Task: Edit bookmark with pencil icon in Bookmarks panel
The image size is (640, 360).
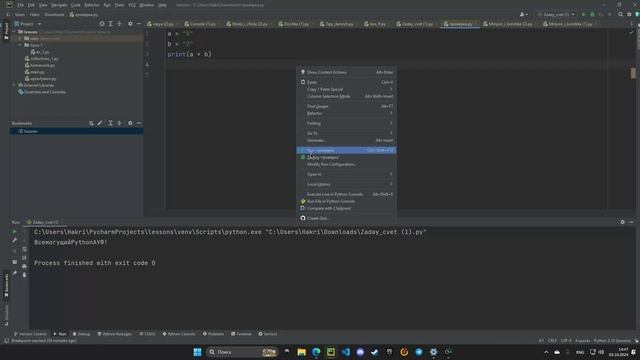Action: coord(100,123)
